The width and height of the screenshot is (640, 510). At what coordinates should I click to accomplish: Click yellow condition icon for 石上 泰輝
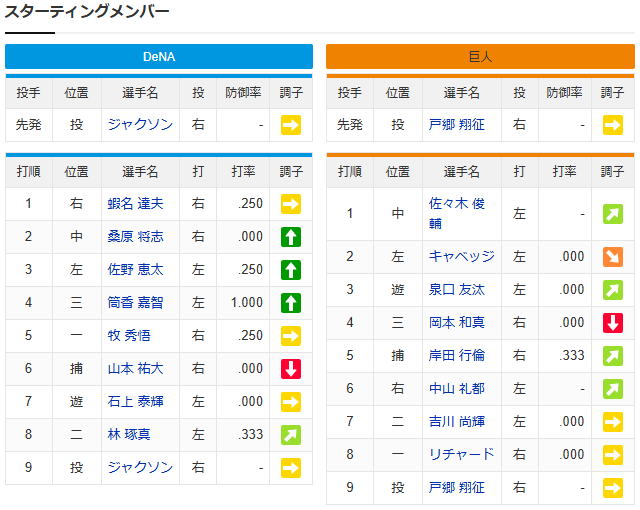[291, 402]
